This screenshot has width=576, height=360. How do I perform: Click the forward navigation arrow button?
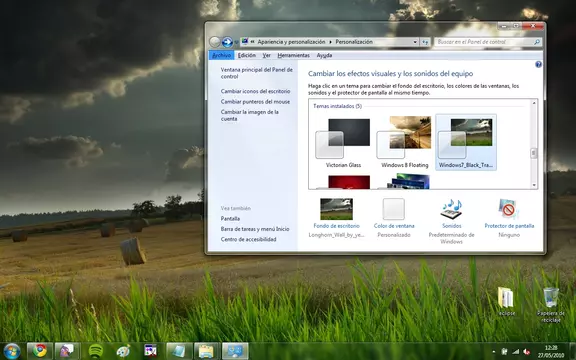227,42
